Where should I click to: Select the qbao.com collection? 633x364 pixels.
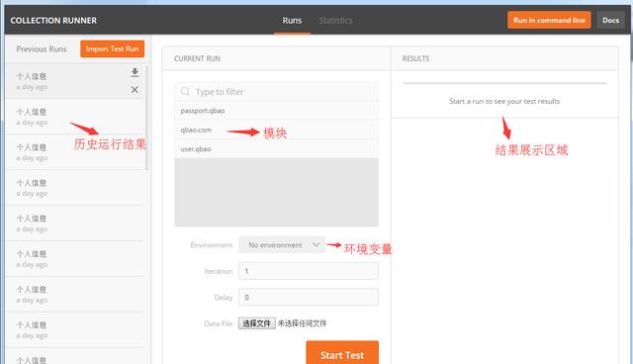pos(277,130)
